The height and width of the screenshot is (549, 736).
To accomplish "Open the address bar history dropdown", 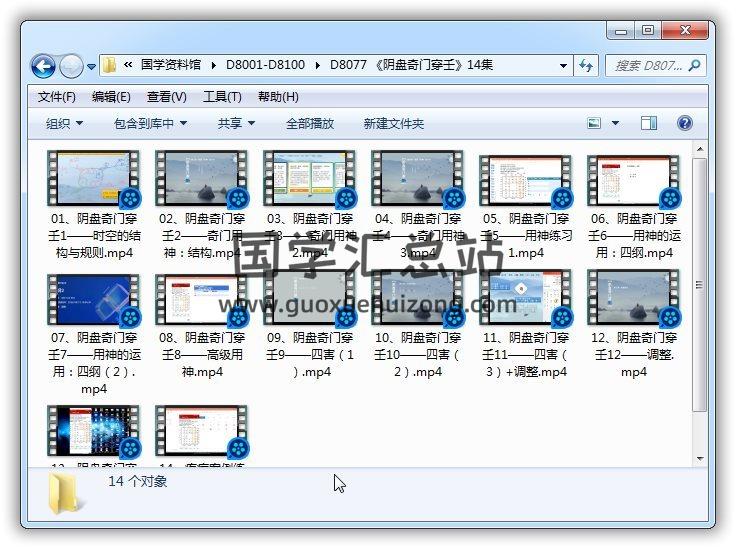I will [x=565, y=65].
